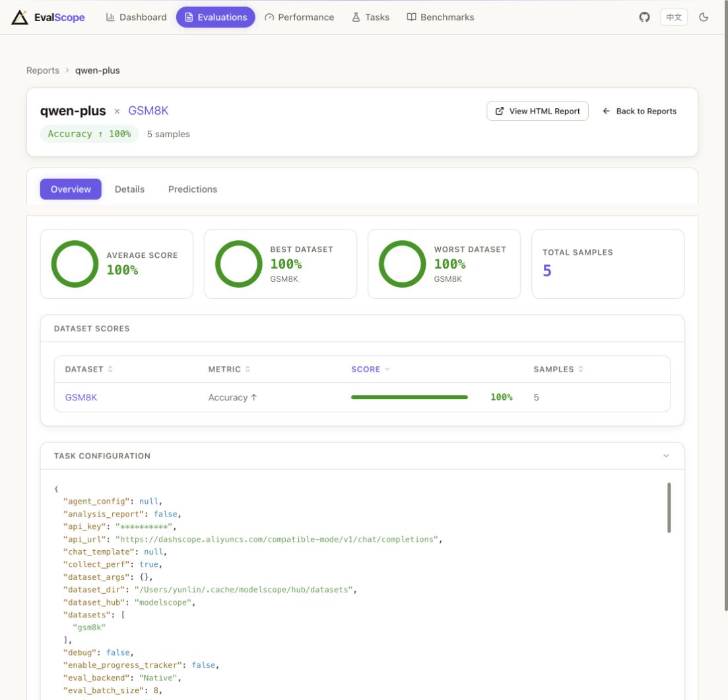Sort table by Dataset column
This screenshot has width=728, height=700.
pyautogui.click(x=88, y=369)
